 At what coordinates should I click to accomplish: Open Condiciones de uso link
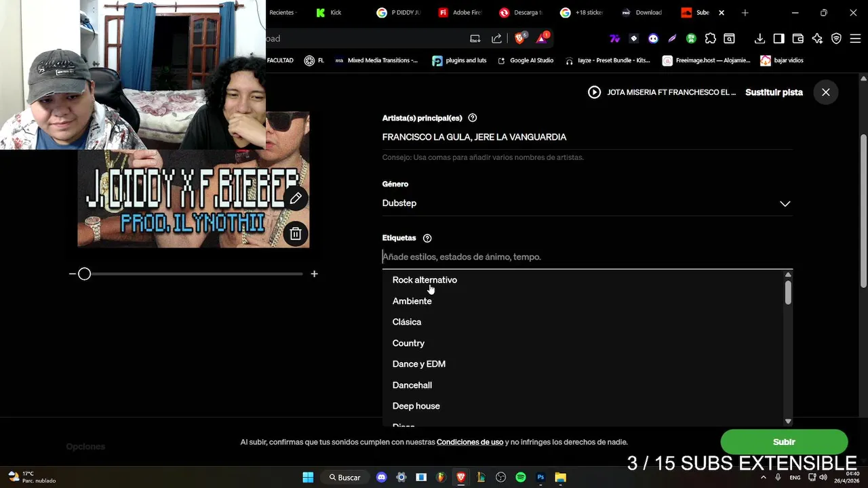click(x=470, y=442)
